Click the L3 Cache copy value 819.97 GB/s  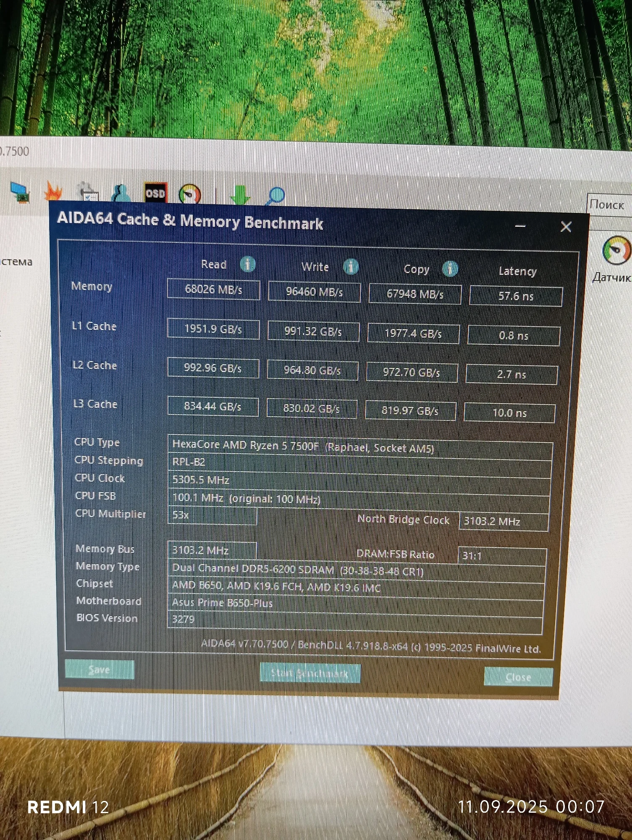click(410, 411)
